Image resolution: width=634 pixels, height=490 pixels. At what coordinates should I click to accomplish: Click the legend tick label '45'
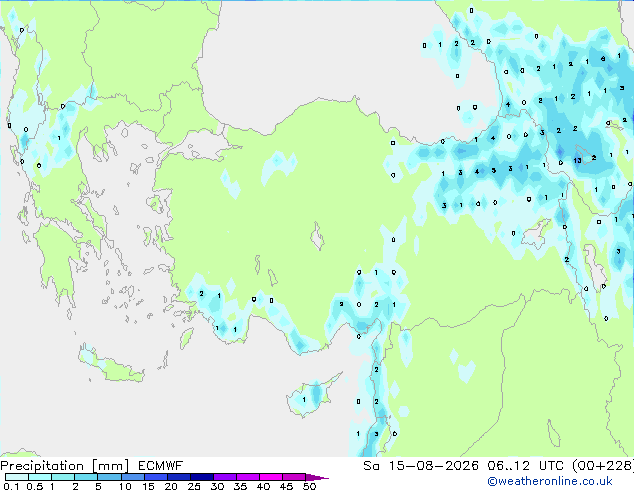[x=287, y=486]
